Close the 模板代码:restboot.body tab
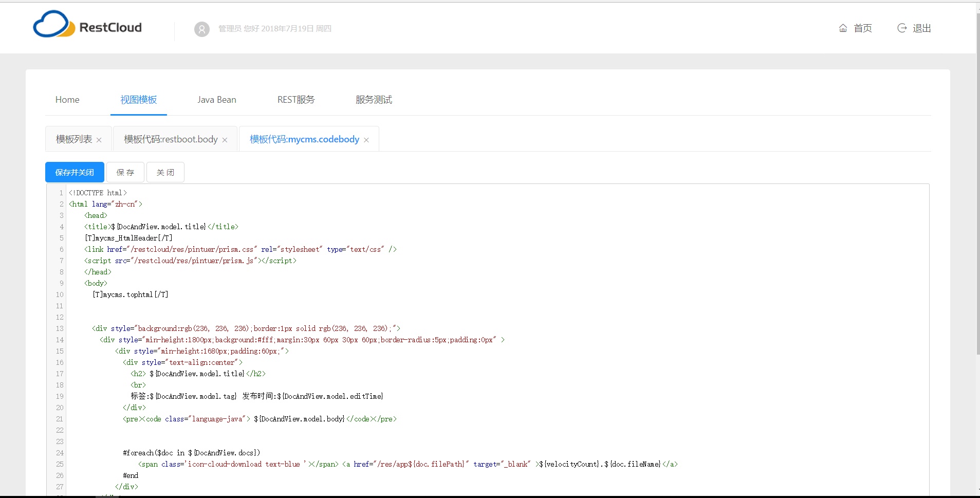The width and height of the screenshot is (980, 498). pos(225,139)
